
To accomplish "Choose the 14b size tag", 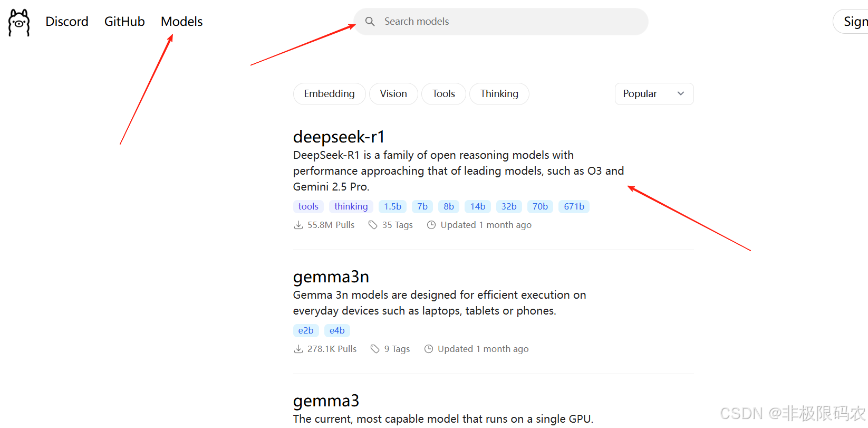I will 478,206.
